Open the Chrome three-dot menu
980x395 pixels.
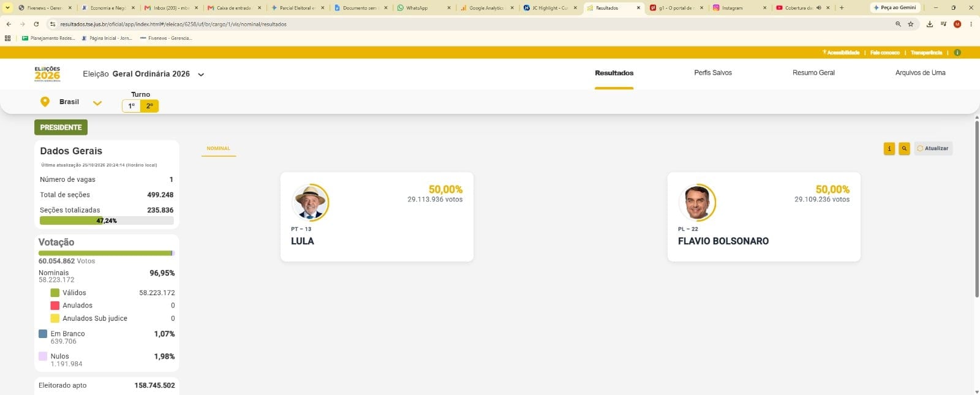coord(971,24)
